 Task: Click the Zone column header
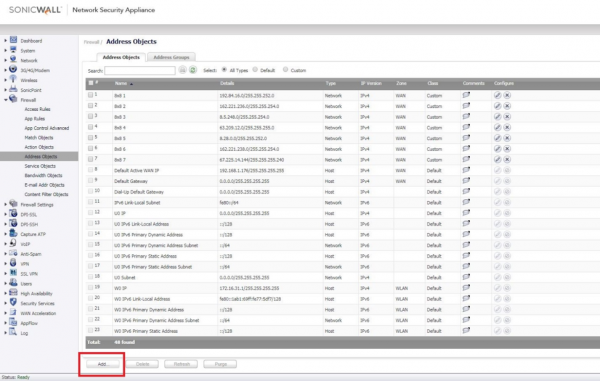[401, 83]
